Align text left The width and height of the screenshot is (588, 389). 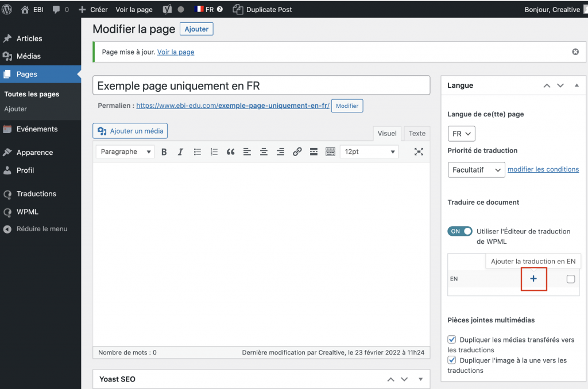247,152
